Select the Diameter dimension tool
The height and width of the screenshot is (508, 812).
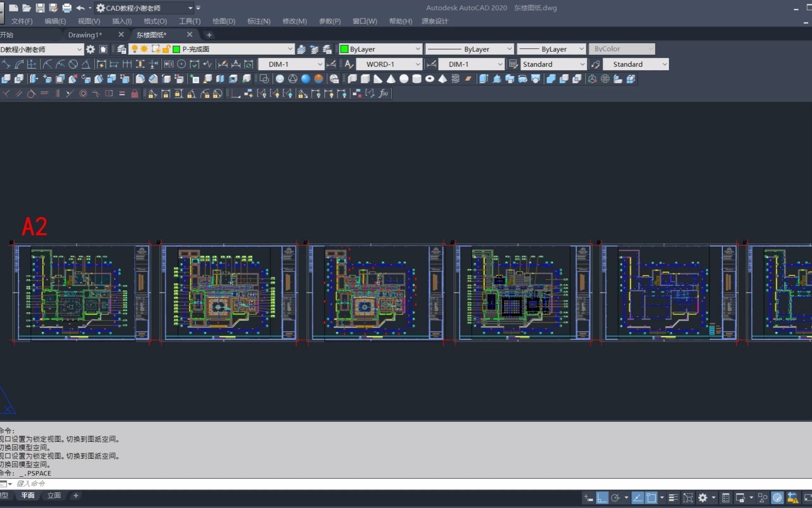(x=73, y=64)
